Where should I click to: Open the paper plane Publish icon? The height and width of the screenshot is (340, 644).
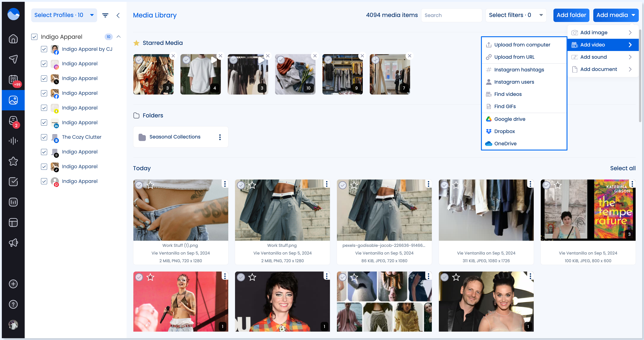13,59
